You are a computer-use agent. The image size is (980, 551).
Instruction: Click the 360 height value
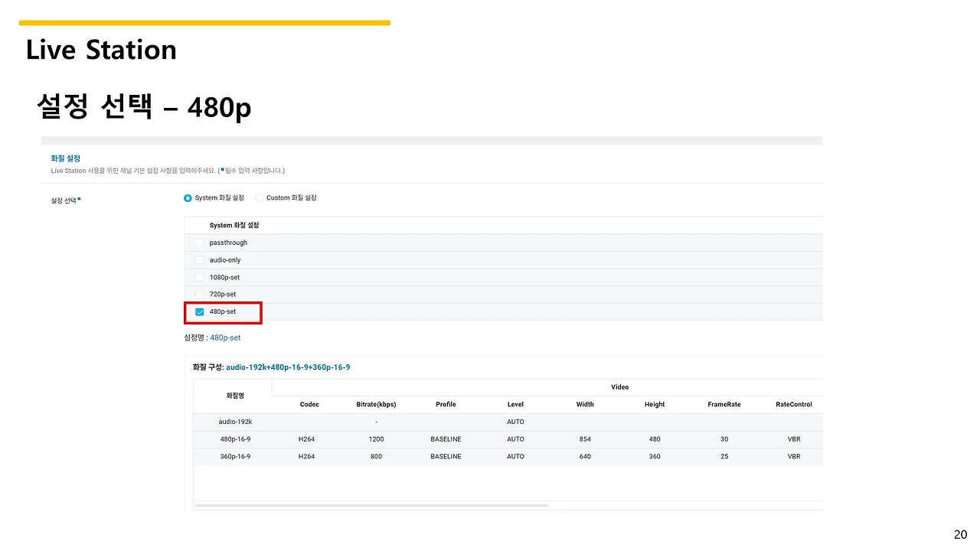655,457
